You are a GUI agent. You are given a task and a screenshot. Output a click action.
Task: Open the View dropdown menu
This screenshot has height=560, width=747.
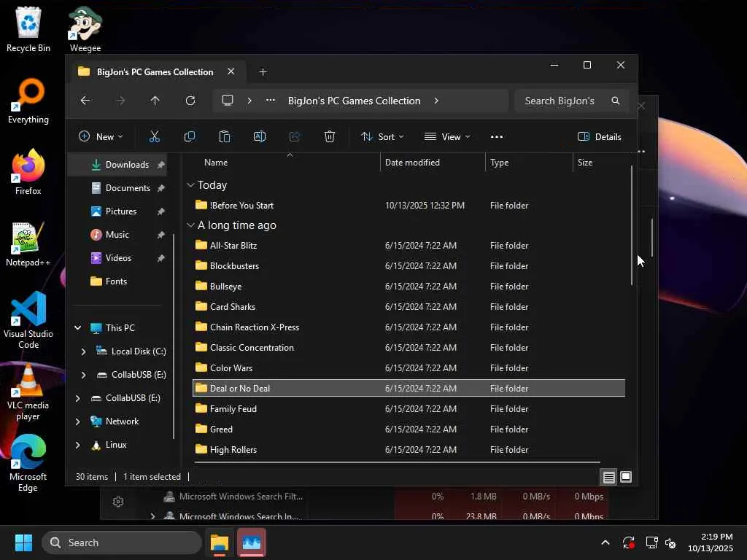pos(447,136)
